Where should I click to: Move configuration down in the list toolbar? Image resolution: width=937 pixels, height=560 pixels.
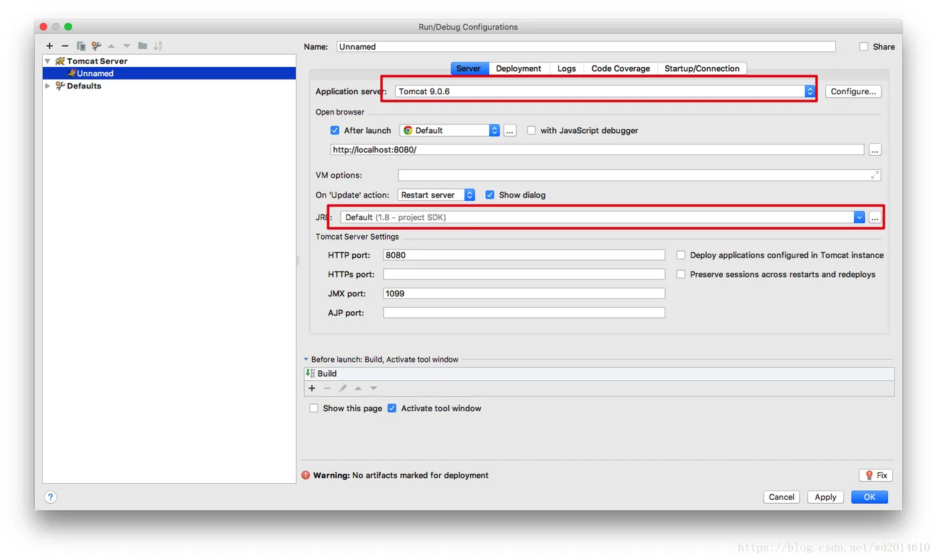[126, 46]
